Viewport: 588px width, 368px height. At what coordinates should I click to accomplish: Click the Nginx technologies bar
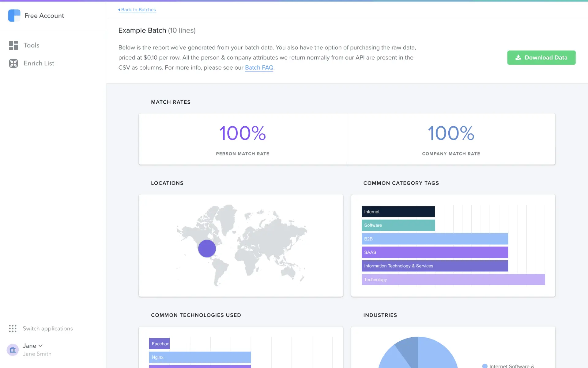click(200, 357)
